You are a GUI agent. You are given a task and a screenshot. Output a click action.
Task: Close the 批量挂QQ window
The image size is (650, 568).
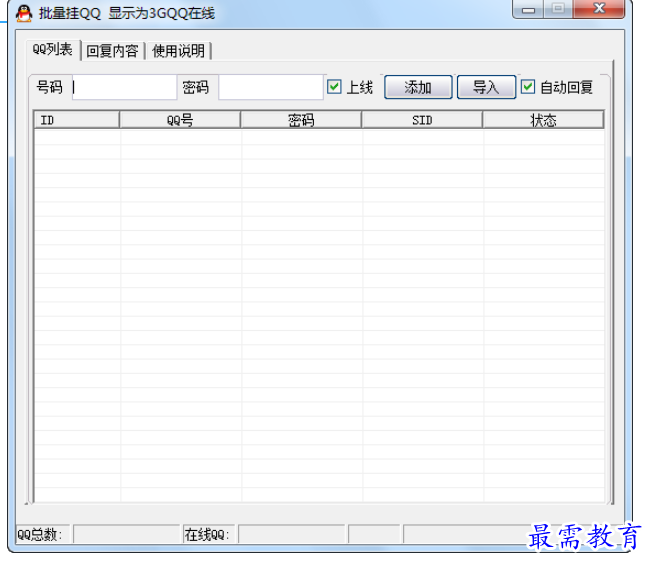click(599, 9)
